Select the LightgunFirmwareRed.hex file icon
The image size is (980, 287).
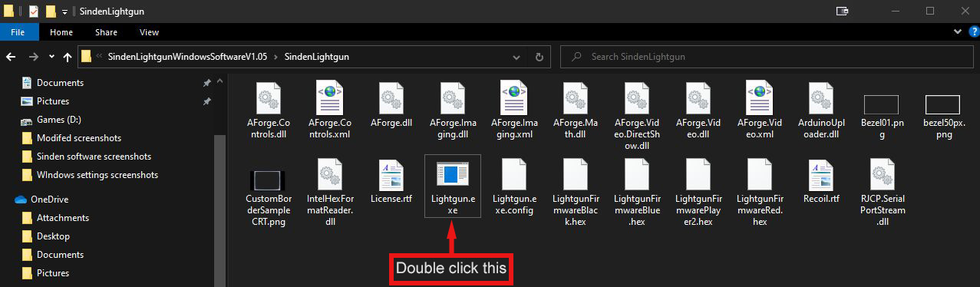coord(759,174)
